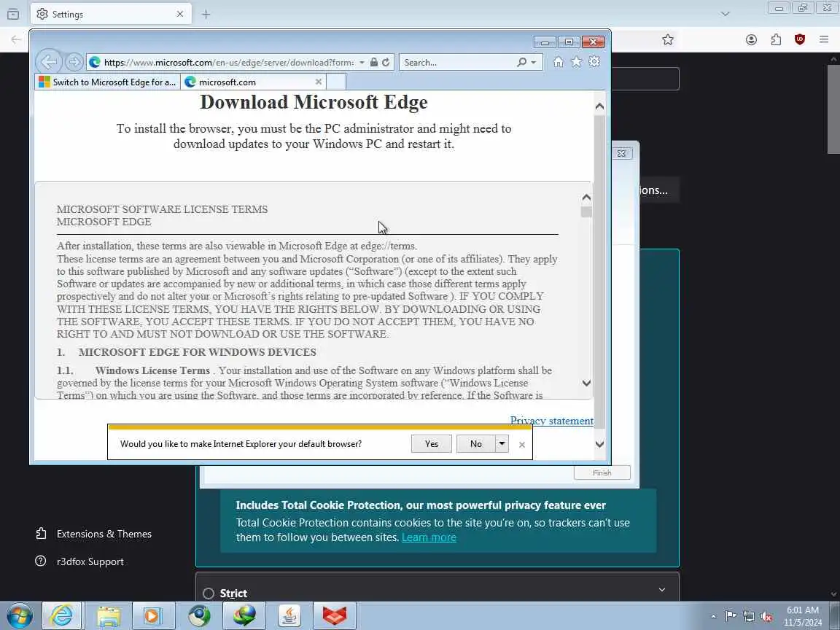The width and height of the screenshot is (840, 630).
Task: Click the IE address bar URL
Action: pos(229,62)
